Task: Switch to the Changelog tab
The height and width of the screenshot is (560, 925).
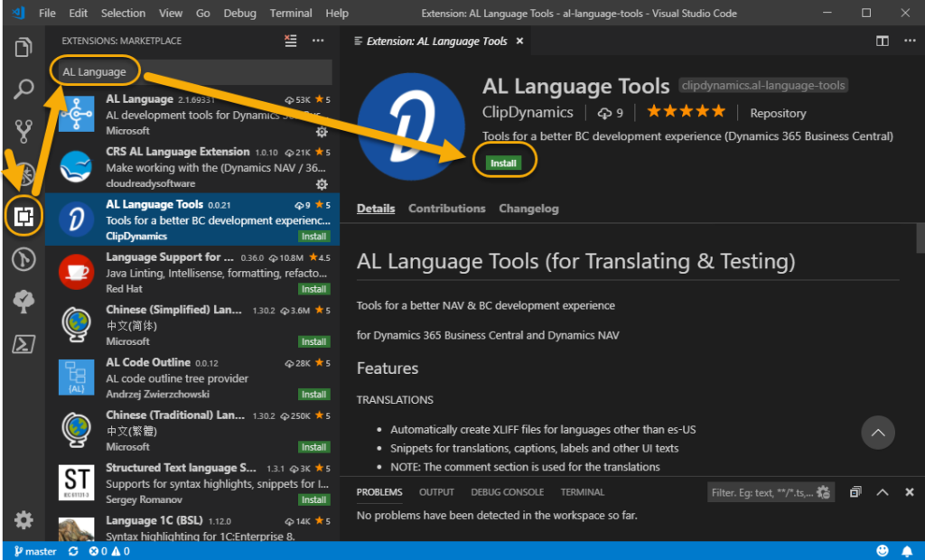Action: pyautogui.click(x=528, y=209)
